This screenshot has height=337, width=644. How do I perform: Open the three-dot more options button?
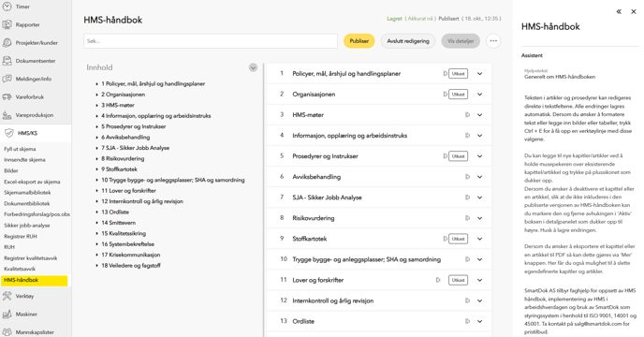coord(493,41)
